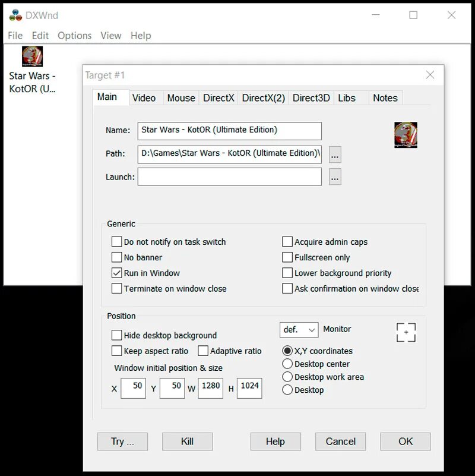
Task: Open the Notes tab
Action: [385, 97]
